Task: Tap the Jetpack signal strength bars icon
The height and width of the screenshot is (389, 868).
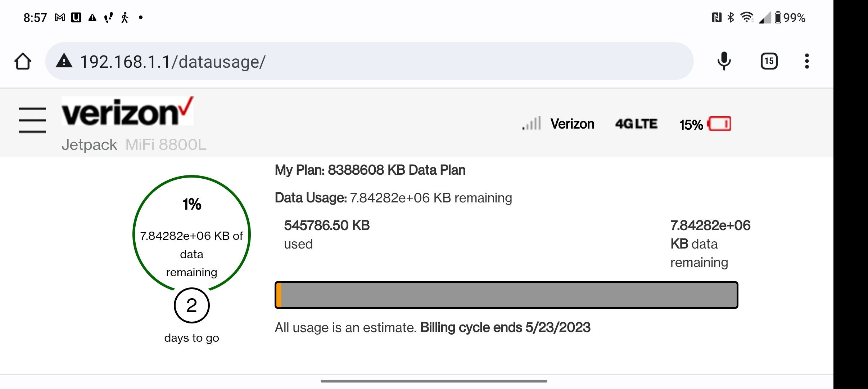Action: [532, 124]
